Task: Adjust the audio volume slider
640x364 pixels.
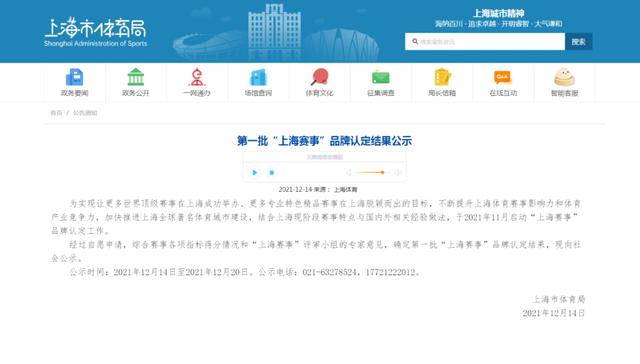Action: click(x=371, y=172)
